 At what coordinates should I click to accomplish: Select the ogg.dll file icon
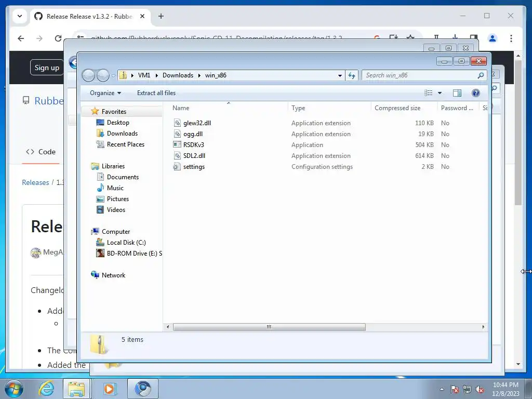click(x=177, y=134)
